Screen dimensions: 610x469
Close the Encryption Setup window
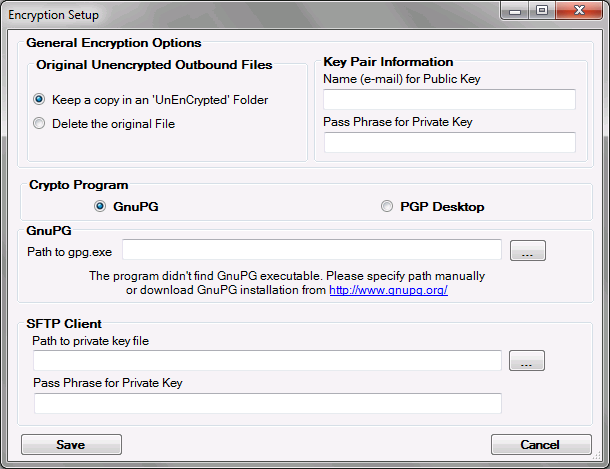tap(578, 12)
